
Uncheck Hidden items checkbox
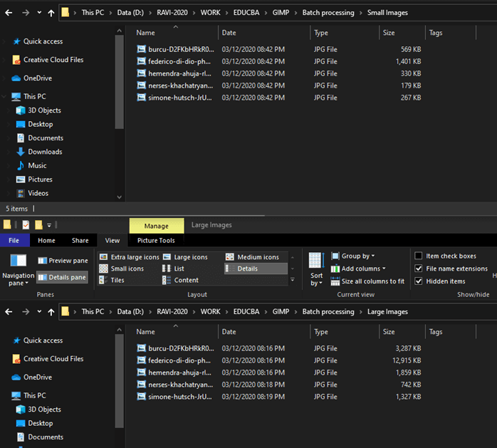pos(419,281)
